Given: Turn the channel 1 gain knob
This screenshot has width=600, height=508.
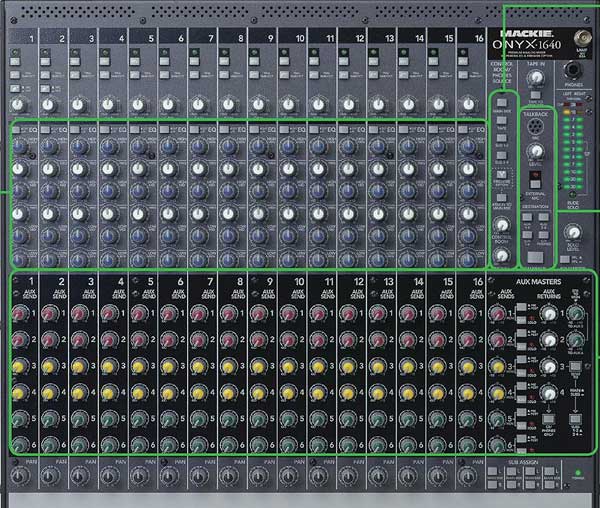Looking at the screenshot, I should click(18, 105).
